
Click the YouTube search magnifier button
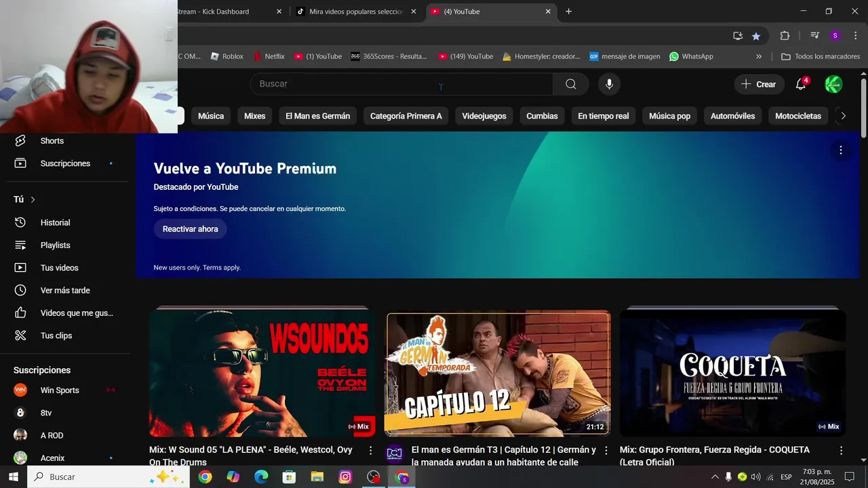coord(570,84)
